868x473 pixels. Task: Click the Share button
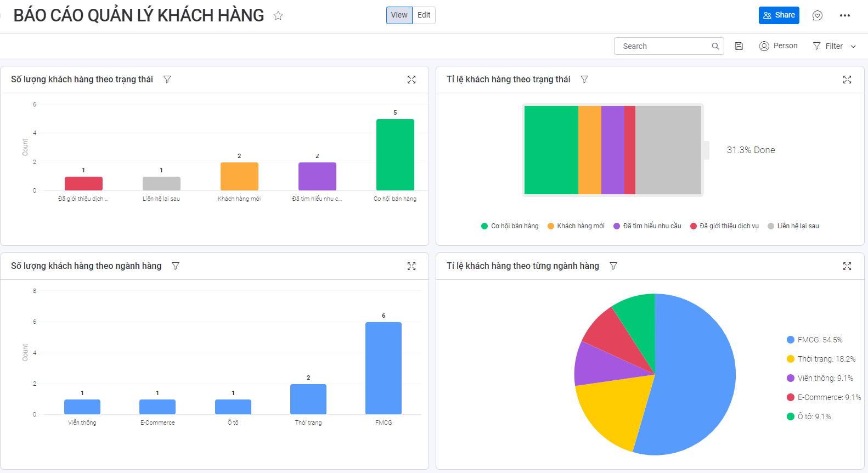[779, 15]
